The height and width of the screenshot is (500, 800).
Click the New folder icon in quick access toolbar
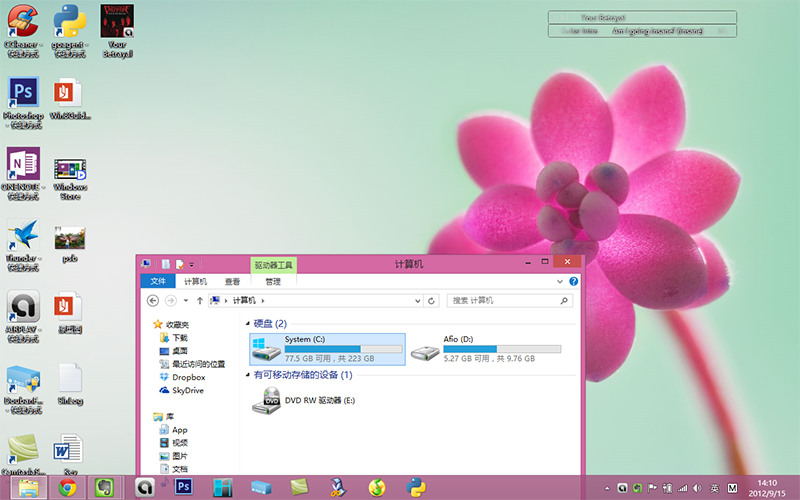[180, 264]
